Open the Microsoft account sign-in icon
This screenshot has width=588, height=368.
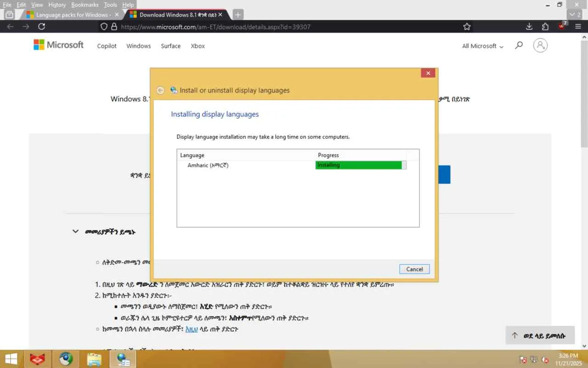click(x=540, y=45)
